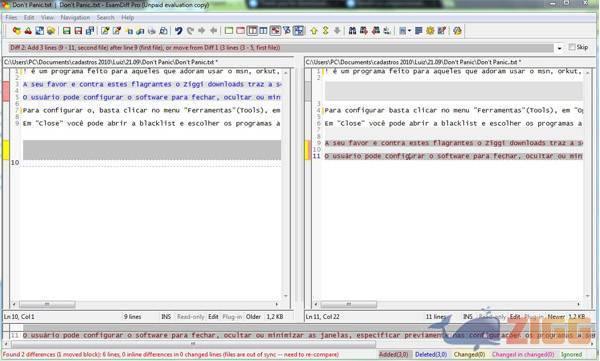The image size is (600, 361).
Task: Show only the first file pane icon
Action: (x=229, y=31)
